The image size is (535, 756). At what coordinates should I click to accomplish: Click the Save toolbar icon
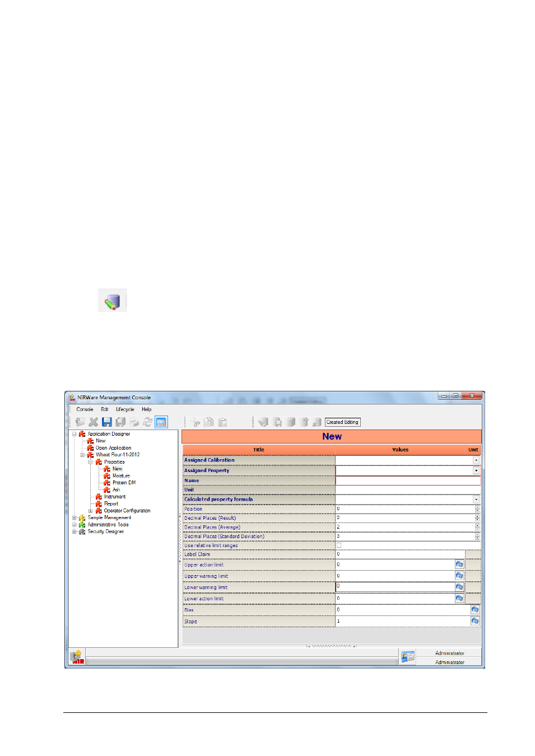[x=107, y=422]
